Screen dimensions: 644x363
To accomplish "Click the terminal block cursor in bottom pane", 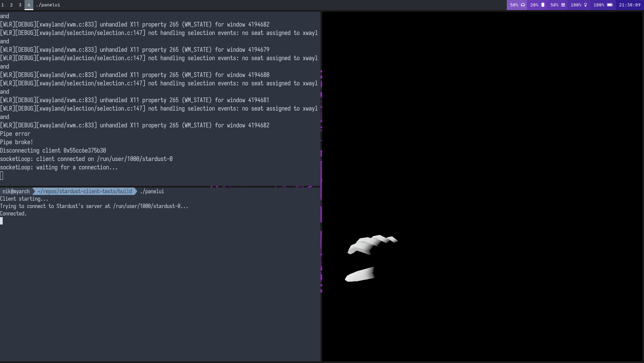I will 1,221.
